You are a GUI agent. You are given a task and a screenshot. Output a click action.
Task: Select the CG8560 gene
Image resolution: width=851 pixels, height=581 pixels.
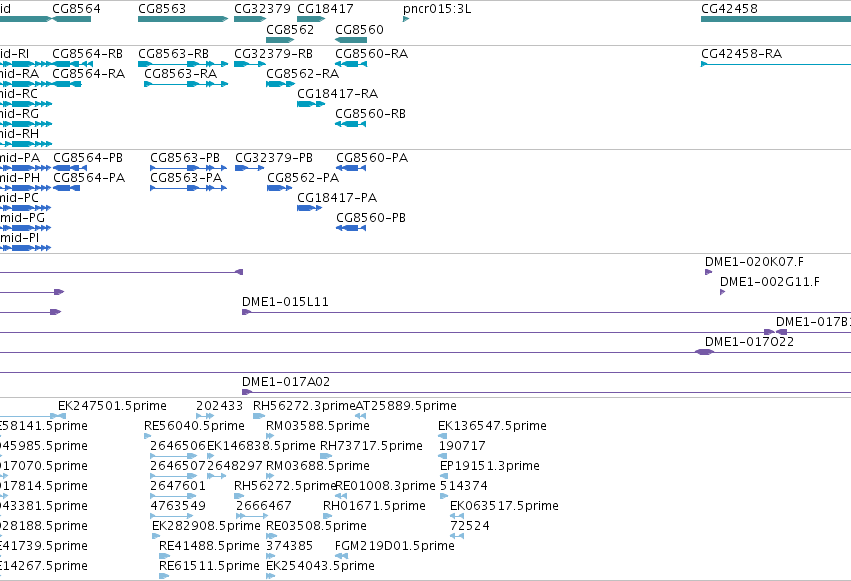(x=351, y=40)
